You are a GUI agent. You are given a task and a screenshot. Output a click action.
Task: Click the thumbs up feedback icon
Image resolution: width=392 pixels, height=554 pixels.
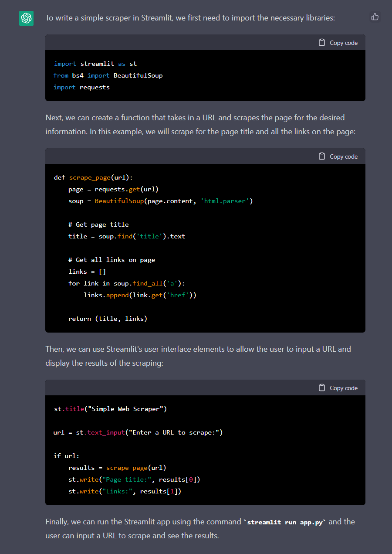pos(375,17)
